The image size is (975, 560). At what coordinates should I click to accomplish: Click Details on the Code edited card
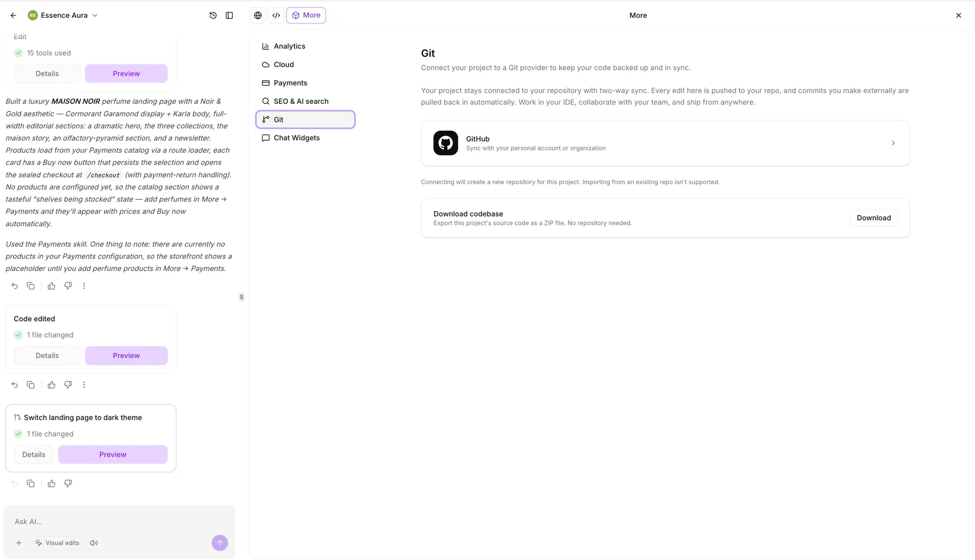47,356
